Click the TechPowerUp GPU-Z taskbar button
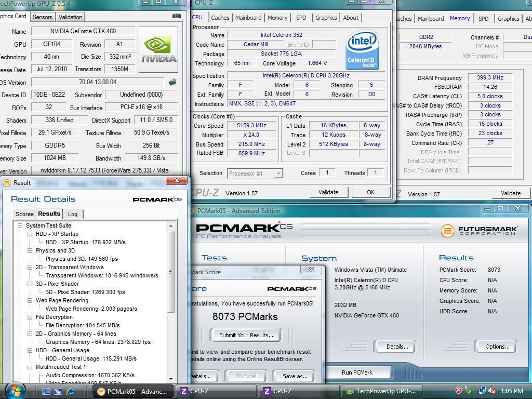 point(383,391)
